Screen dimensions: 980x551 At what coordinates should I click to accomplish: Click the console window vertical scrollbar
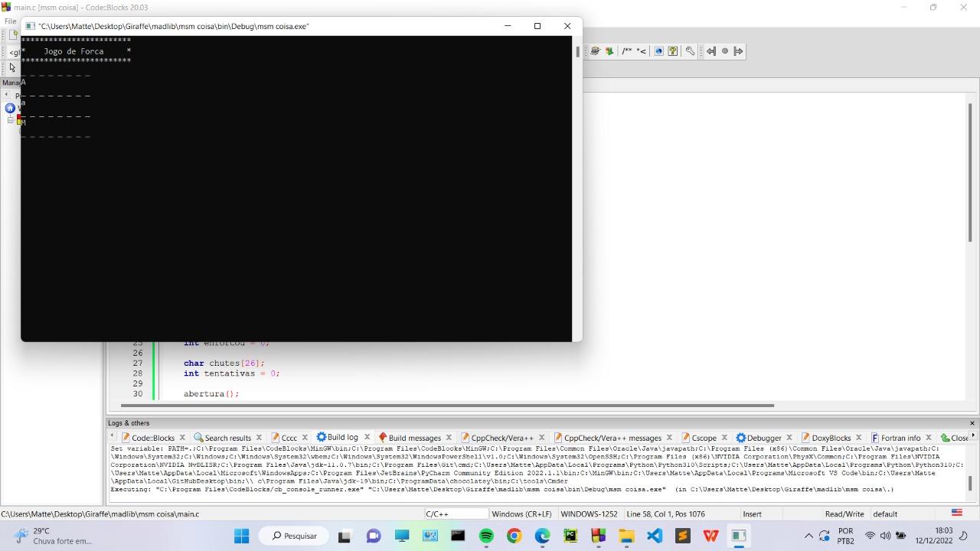click(x=577, y=52)
